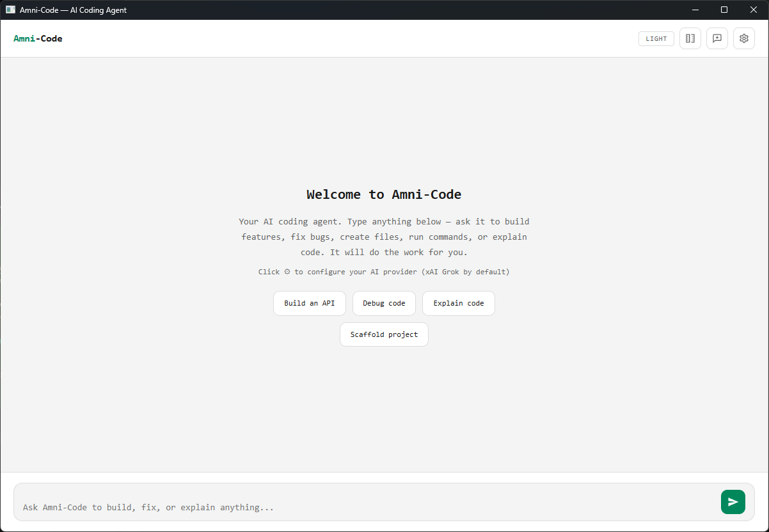The image size is (769, 532).
Task: Minimize the Amni-Code window
Action: 695,10
